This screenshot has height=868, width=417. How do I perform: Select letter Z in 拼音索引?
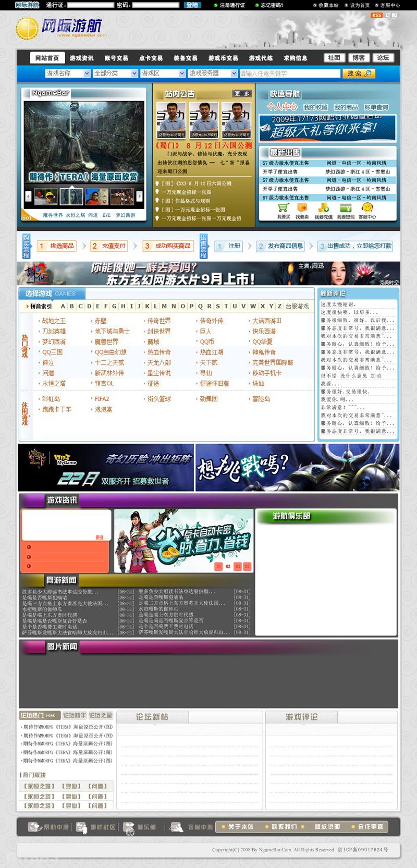[279, 307]
